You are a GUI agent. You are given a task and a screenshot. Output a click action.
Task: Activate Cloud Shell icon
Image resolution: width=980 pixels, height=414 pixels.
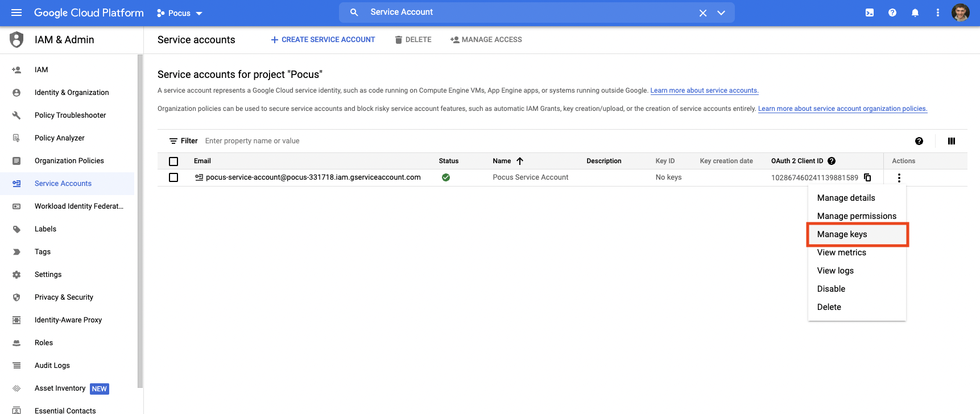coord(870,13)
